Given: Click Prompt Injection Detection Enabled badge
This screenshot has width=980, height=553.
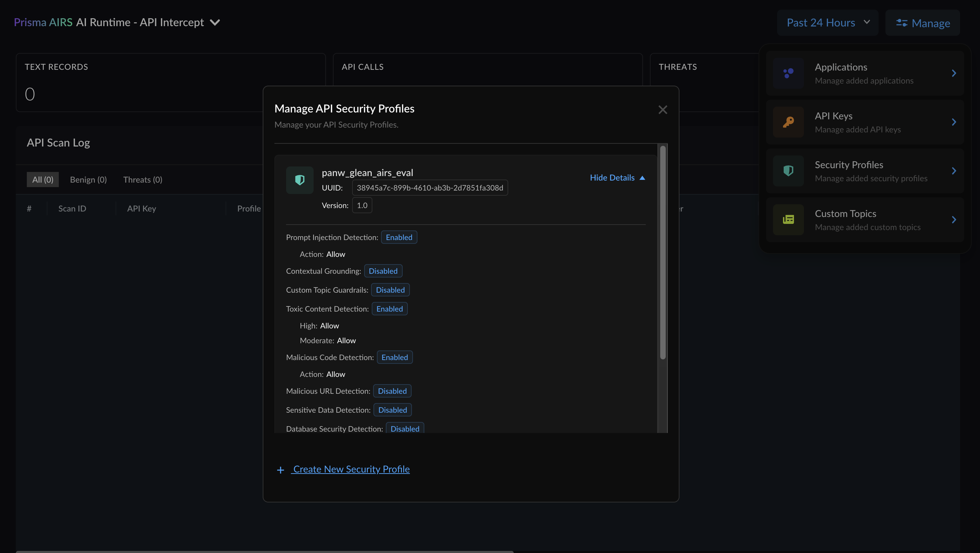Looking at the screenshot, I should click(399, 237).
